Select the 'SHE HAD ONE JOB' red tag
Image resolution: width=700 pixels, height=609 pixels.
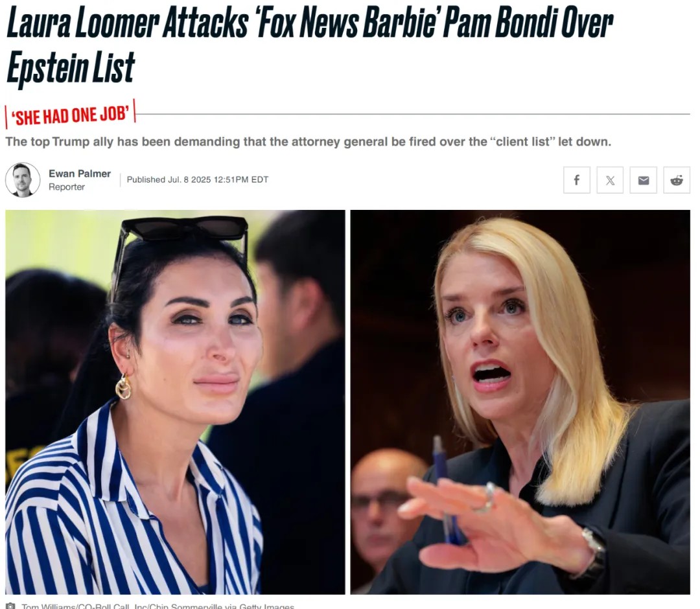pyautogui.click(x=70, y=115)
